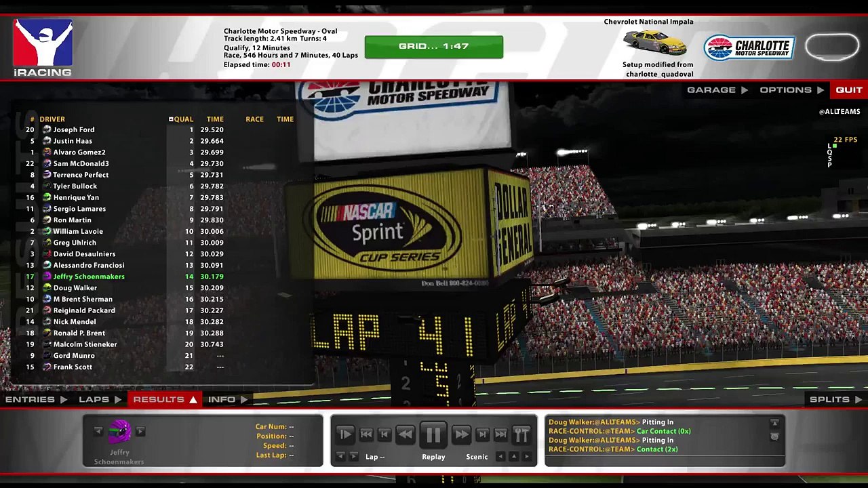Click the @ALLTEAMS chat channel label
Image resolution: width=868 pixels, height=488 pixels.
coord(840,112)
